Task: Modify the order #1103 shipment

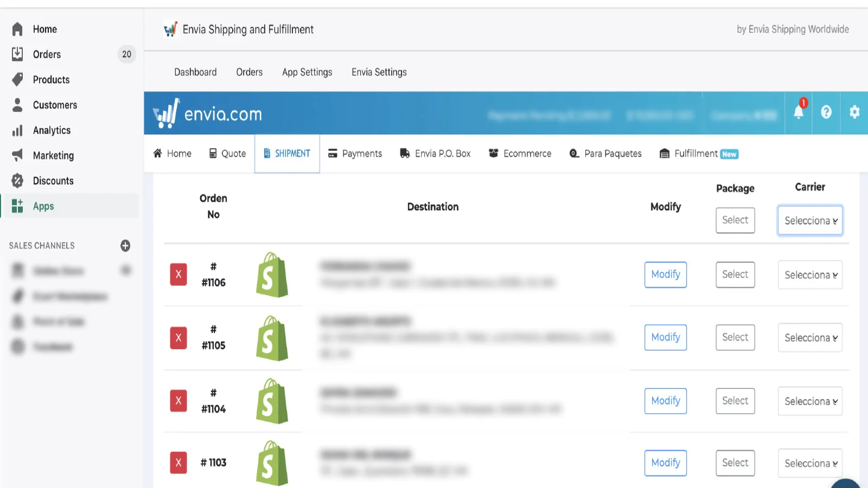Action: pyautogui.click(x=666, y=463)
